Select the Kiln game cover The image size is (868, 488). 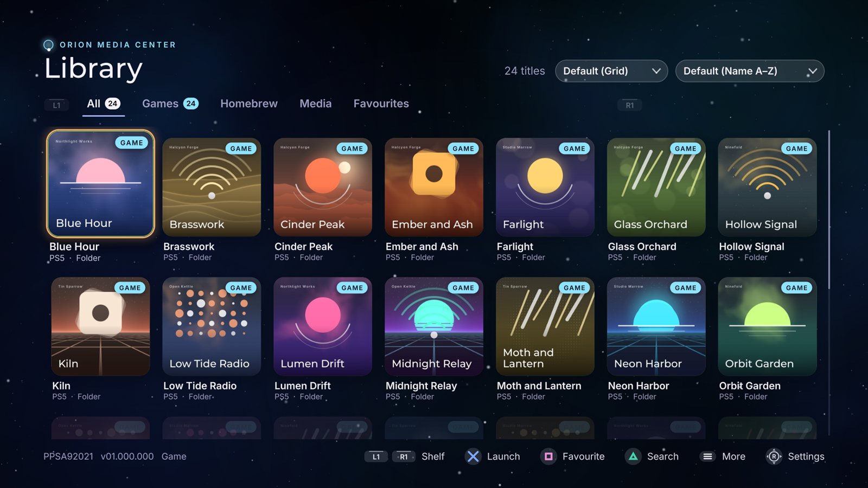click(100, 326)
